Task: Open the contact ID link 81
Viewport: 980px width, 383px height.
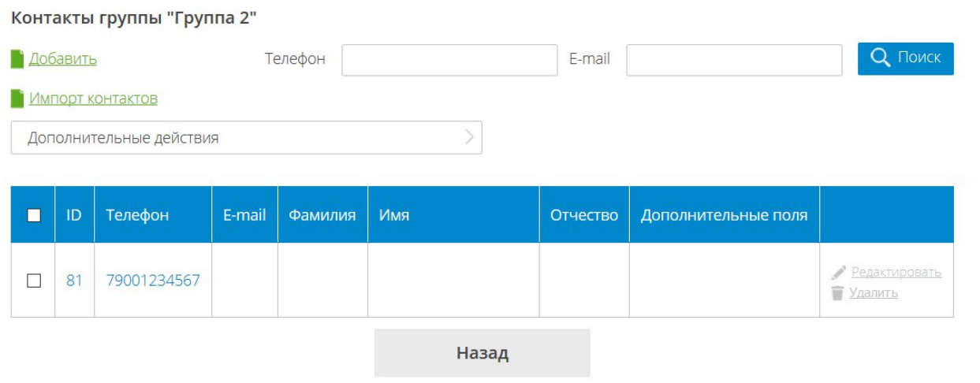Action: coord(74,281)
